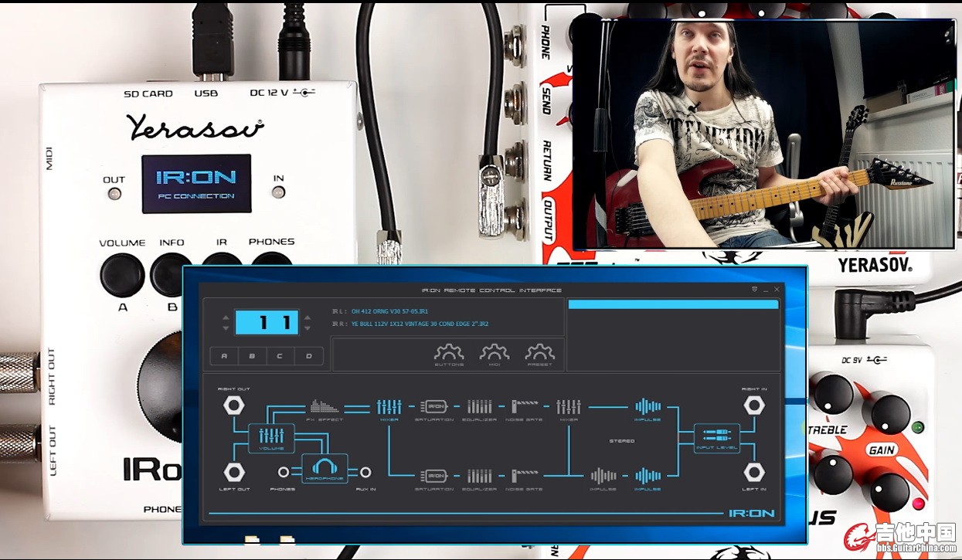The height and width of the screenshot is (560, 962).
Task: Increase left preset digit with up arrow
Action: [226, 317]
